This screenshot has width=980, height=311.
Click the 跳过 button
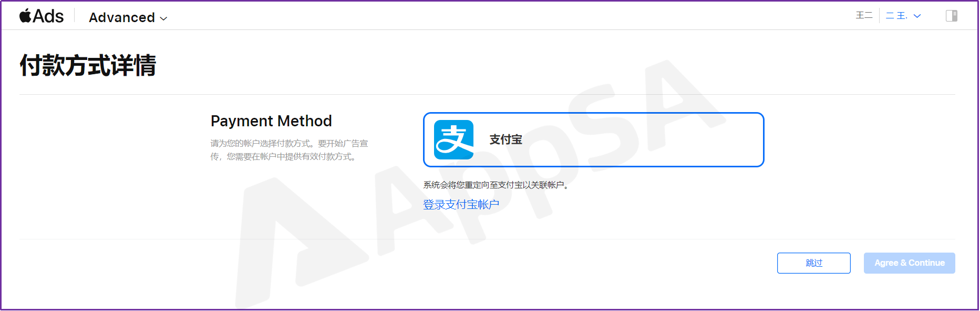tap(813, 263)
